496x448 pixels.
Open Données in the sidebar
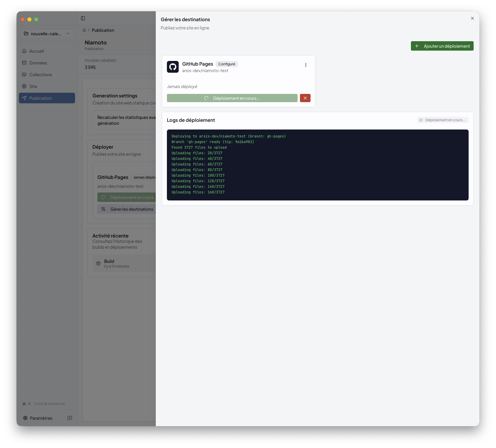38,63
